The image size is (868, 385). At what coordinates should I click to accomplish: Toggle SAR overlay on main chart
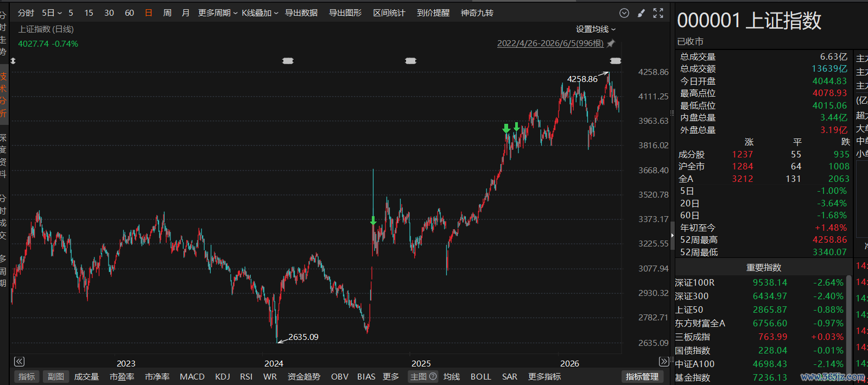[510, 377]
